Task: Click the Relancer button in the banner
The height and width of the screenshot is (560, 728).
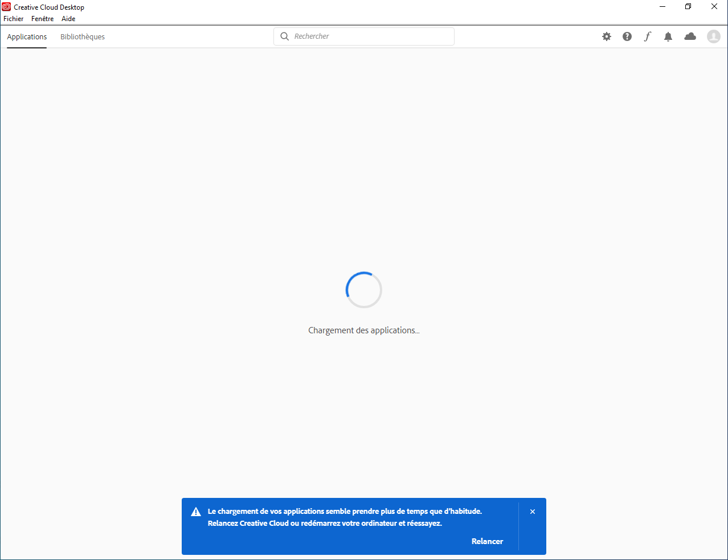Action: (487, 541)
